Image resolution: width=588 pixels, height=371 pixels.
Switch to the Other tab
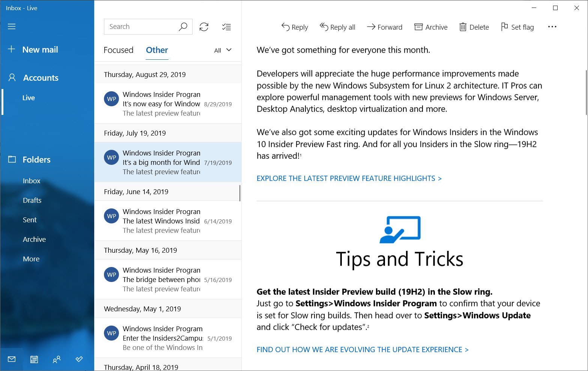pyautogui.click(x=157, y=50)
